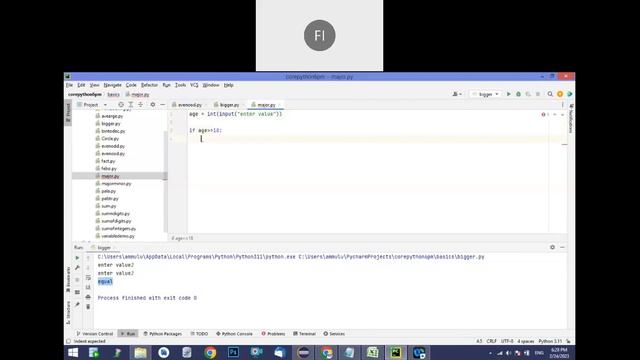Image resolution: width=640 pixels, height=360 pixels.
Task: Open the Services tool window
Action: (334, 333)
